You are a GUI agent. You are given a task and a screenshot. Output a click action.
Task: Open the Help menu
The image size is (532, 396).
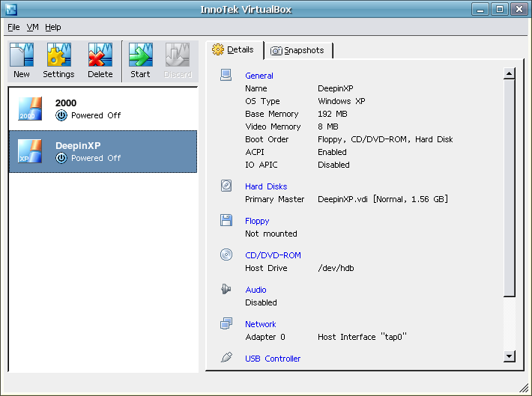[53, 27]
